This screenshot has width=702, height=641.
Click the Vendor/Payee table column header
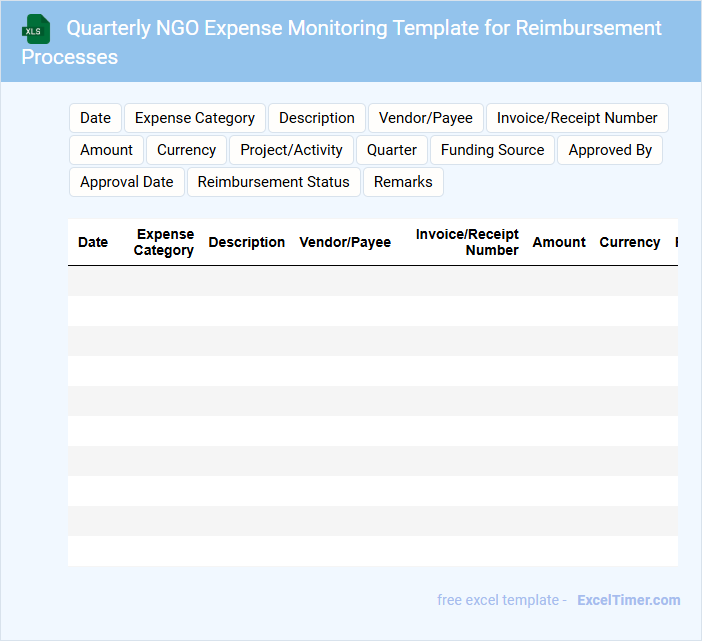[x=345, y=242]
